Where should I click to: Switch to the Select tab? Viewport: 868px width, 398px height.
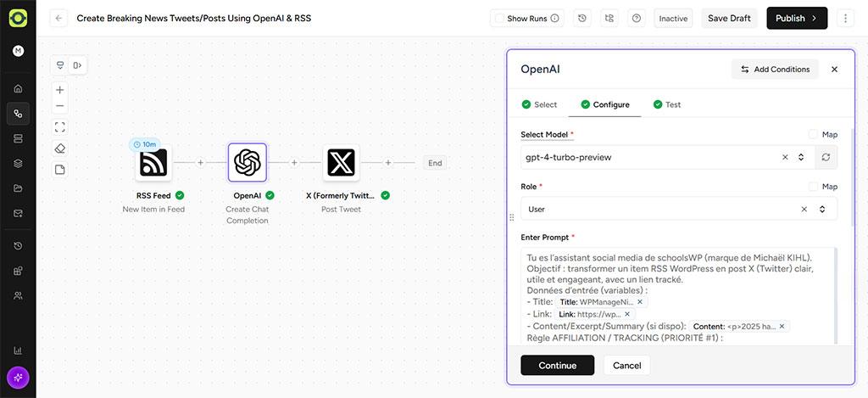click(x=540, y=104)
